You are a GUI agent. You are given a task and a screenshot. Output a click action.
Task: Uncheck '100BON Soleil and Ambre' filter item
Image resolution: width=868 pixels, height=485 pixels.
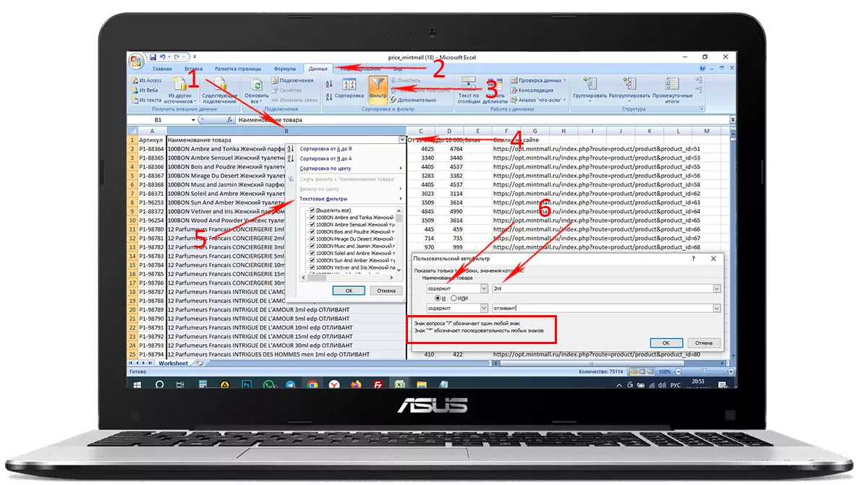pos(312,253)
